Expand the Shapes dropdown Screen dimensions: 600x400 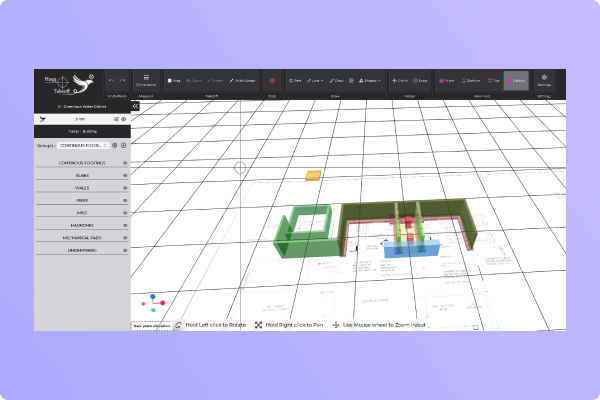point(369,80)
